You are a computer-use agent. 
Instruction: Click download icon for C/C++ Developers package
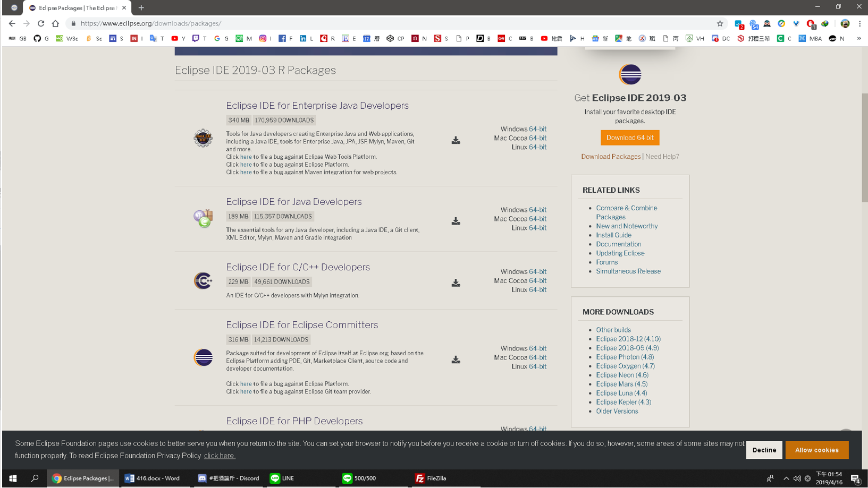pos(456,283)
